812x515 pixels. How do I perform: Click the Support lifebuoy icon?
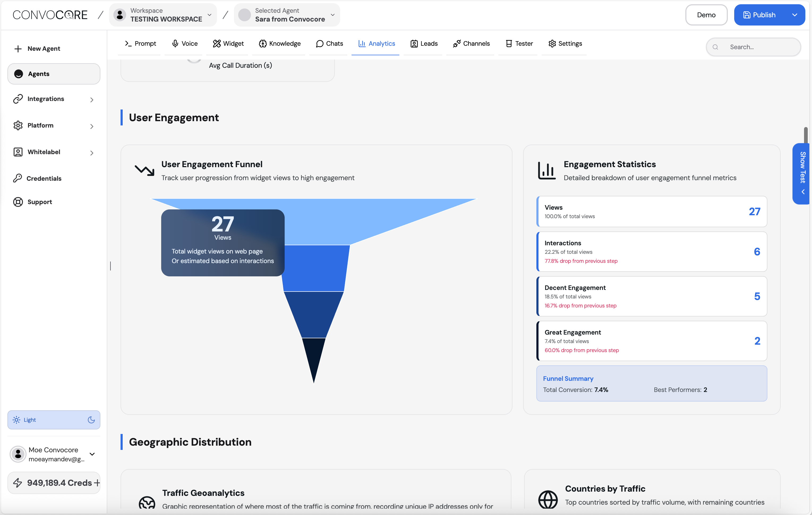point(18,202)
